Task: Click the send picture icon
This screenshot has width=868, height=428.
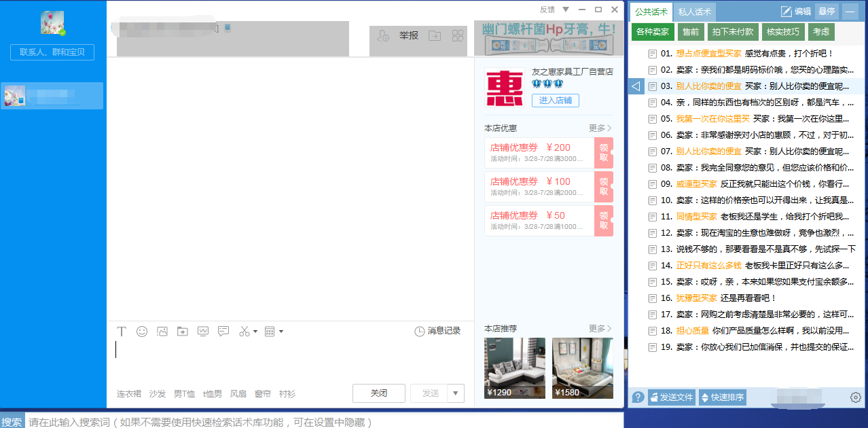Action: tap(162, 332)
